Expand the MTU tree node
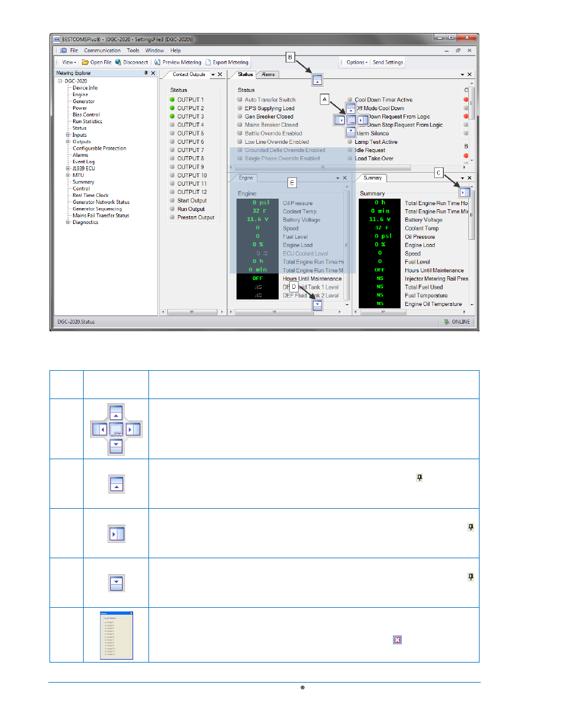This screenshot has height=728, width=562. 68,175
